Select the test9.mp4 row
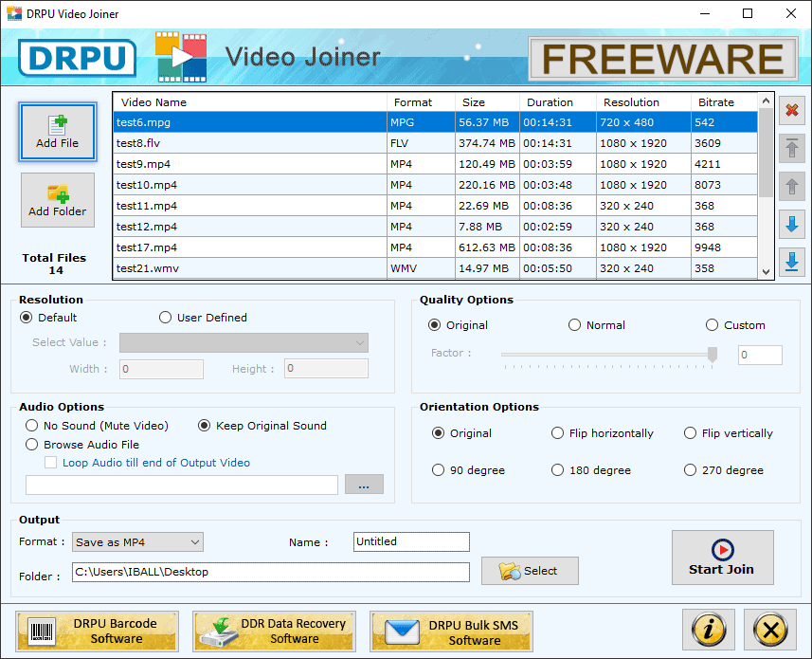Viewport: 812px width, 659px height. coord(436,164)
